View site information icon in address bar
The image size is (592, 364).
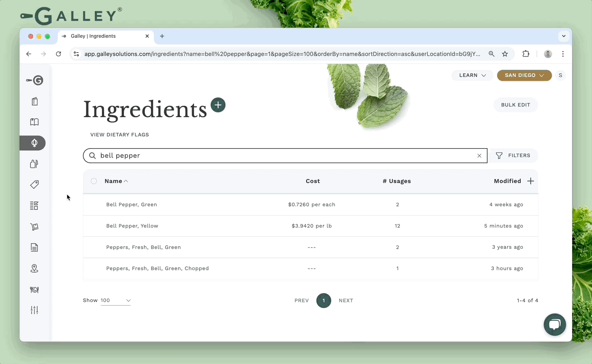(76, 54)
